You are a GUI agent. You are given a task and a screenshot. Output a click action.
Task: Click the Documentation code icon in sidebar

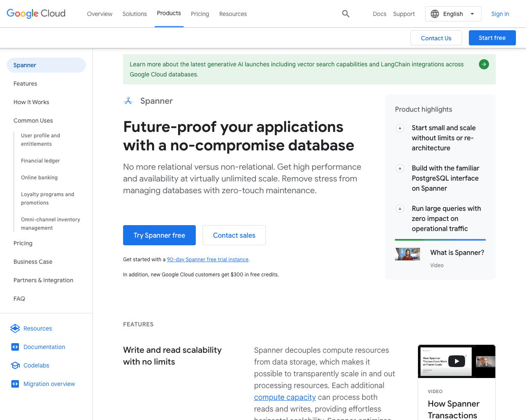[x=15, y=347]
